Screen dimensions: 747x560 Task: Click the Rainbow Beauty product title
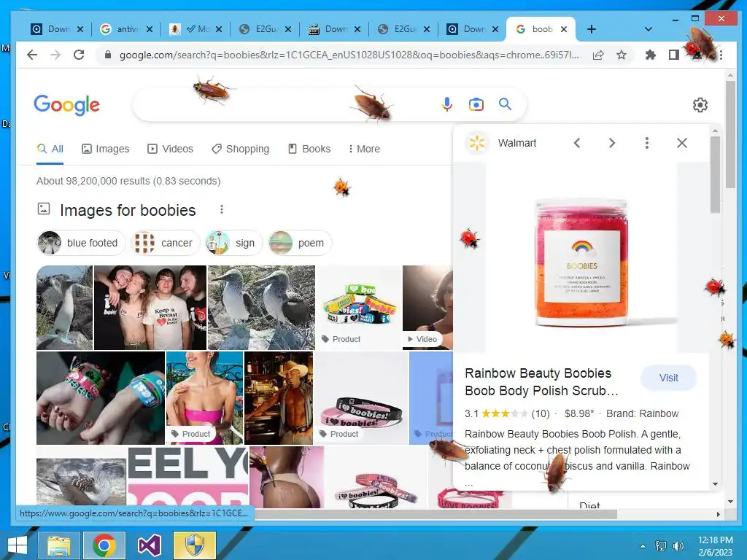coord(541,382)
